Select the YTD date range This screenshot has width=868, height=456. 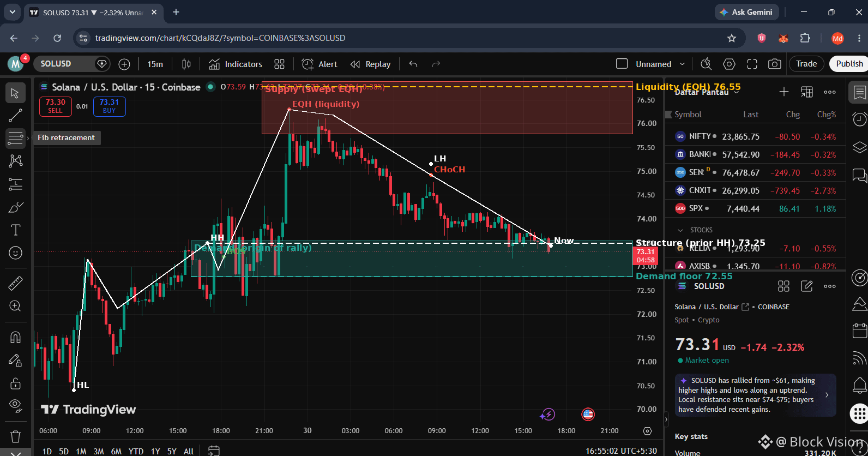tap(136, 451)
